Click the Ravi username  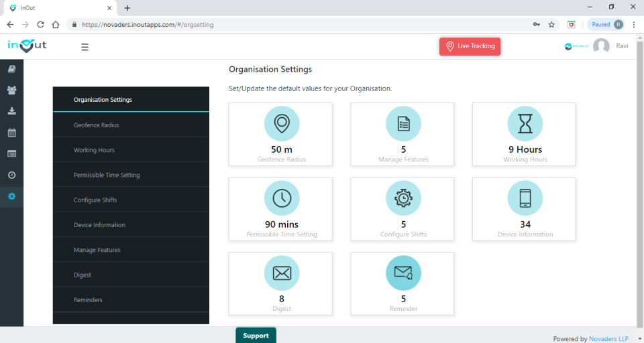[x=622, y=46]
